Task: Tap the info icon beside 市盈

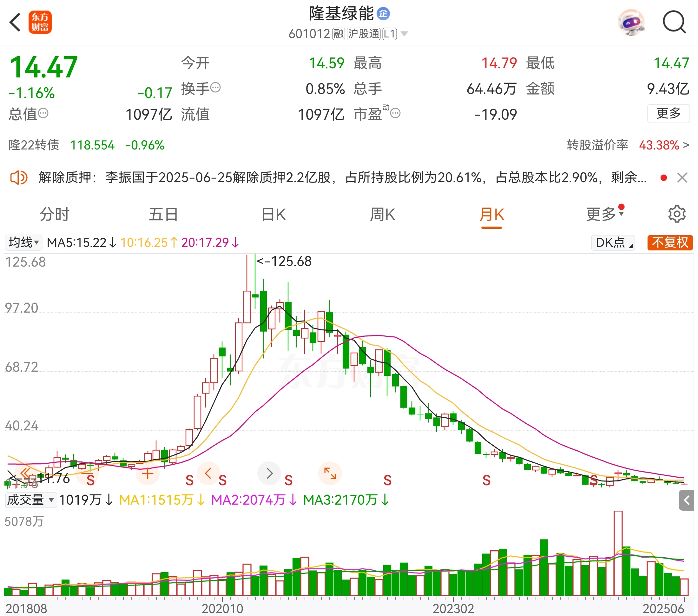Action: (x=395, y=113)
